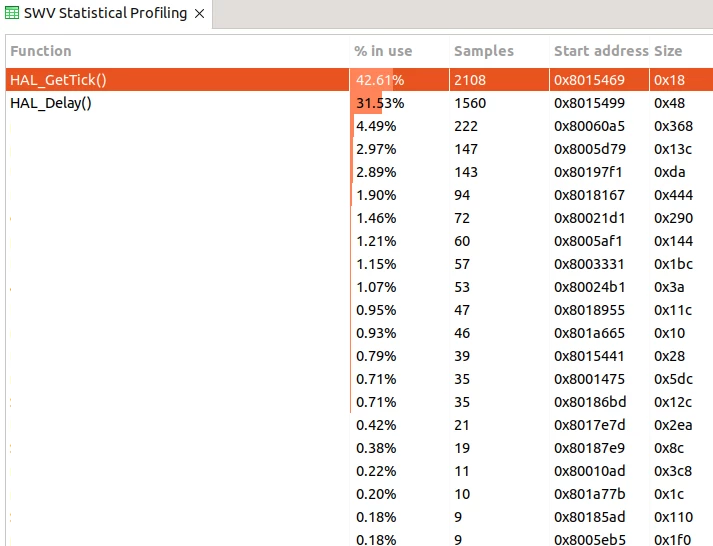The width and height of the screenshot is (713, 546).
Task: Click the size value 0x5dc
Action: point(673,379)
